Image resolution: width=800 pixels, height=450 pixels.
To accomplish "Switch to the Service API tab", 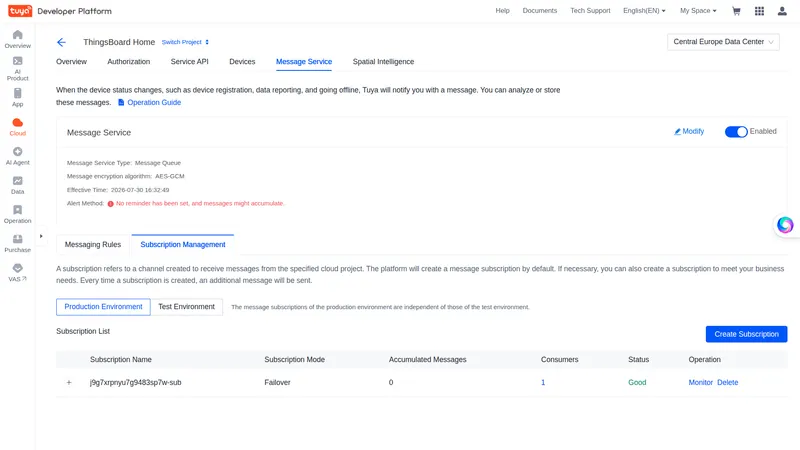I will click(x=189, y=62).
